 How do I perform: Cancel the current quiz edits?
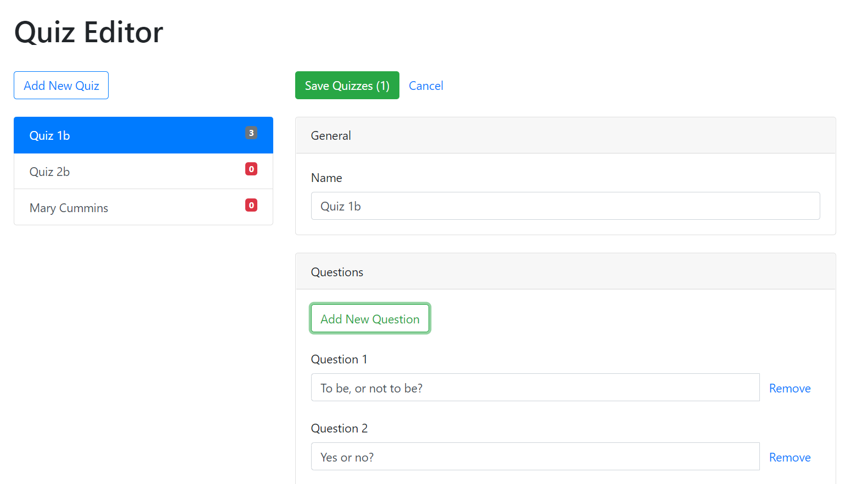click(426, 86)
